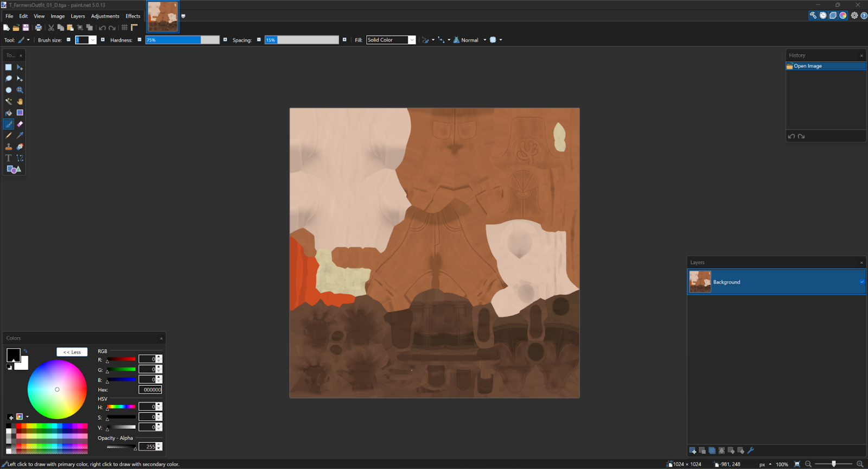The image size is (868, 469).
Task: Click the open image thumbnail tab
Action: pos(163,16)
